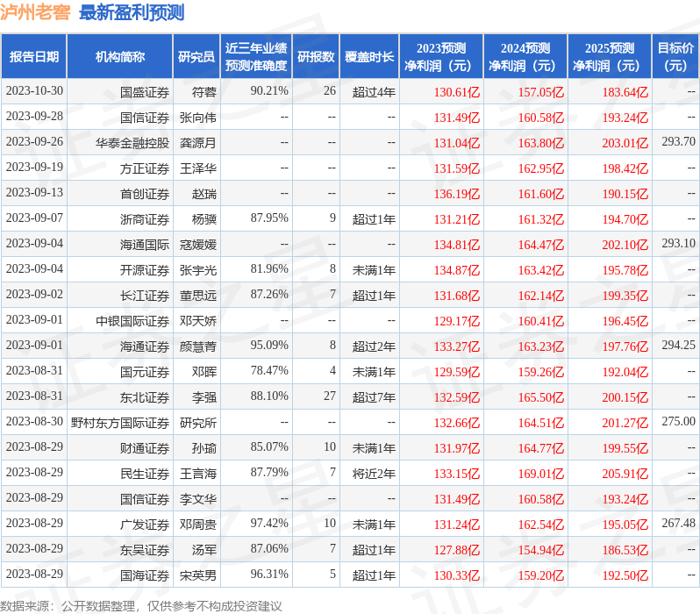Click 2024 forecast 162.14亿
This screenshot has width=700, height=614.
(541, 296)
